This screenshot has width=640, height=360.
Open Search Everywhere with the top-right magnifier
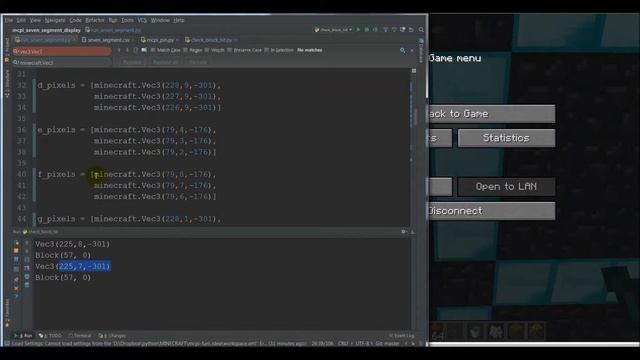421,30
